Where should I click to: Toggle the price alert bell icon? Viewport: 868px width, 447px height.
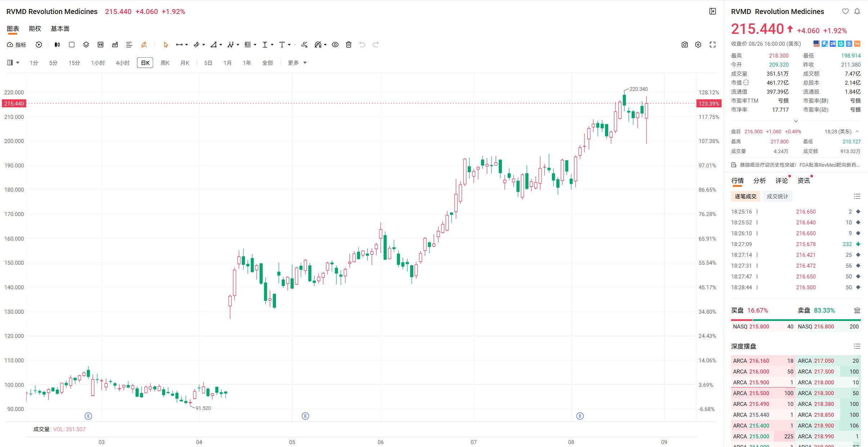pyautogui.click(x=857, y=12)
